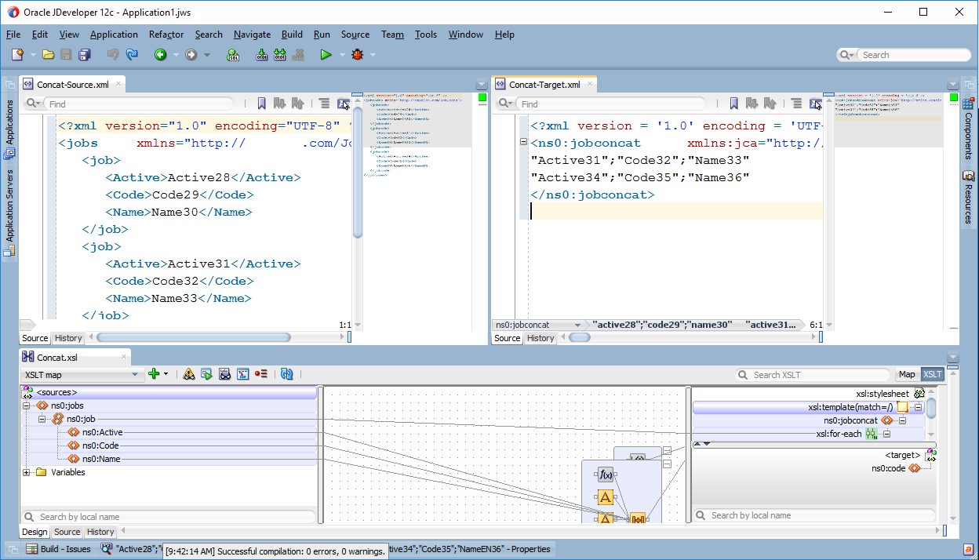
Task: Switch to the Concat-Target.xml tab
Action: point(544,85)
